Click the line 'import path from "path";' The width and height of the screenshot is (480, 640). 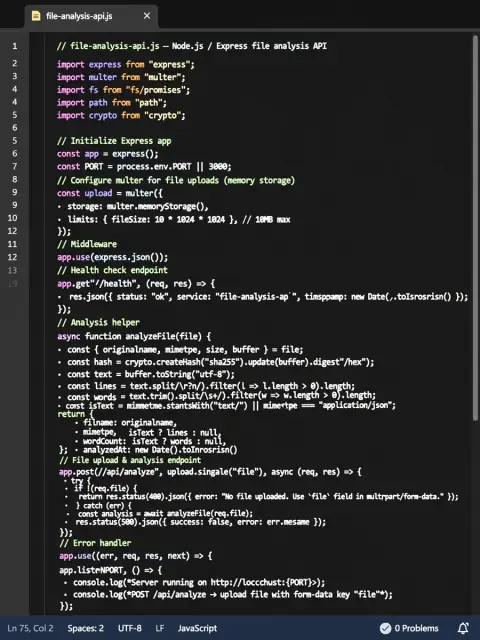pos(112,102)
